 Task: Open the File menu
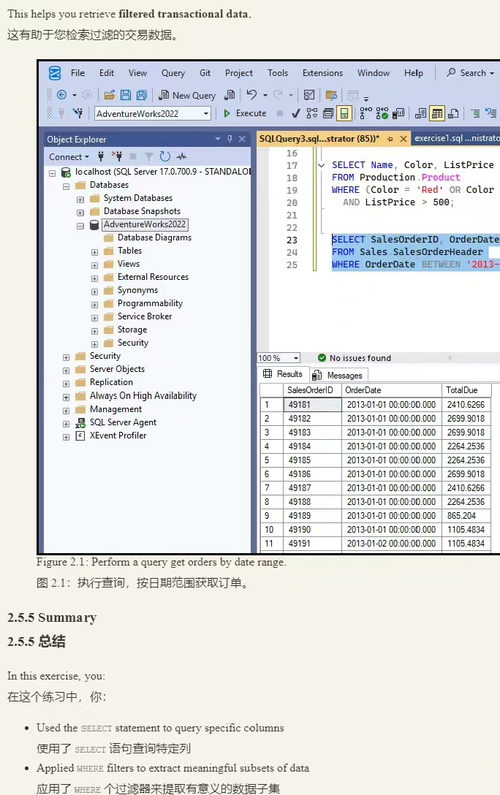click(78, 73)
